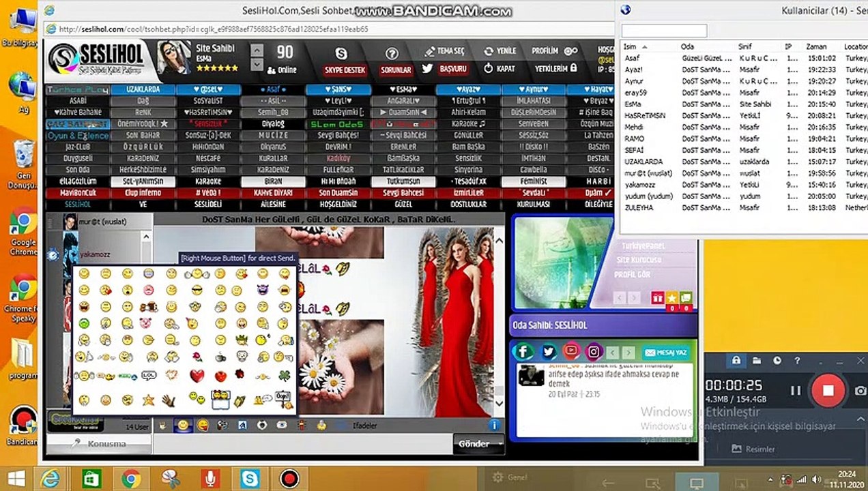
Task: Join the Kadıköy room
Action: point(338,158)
